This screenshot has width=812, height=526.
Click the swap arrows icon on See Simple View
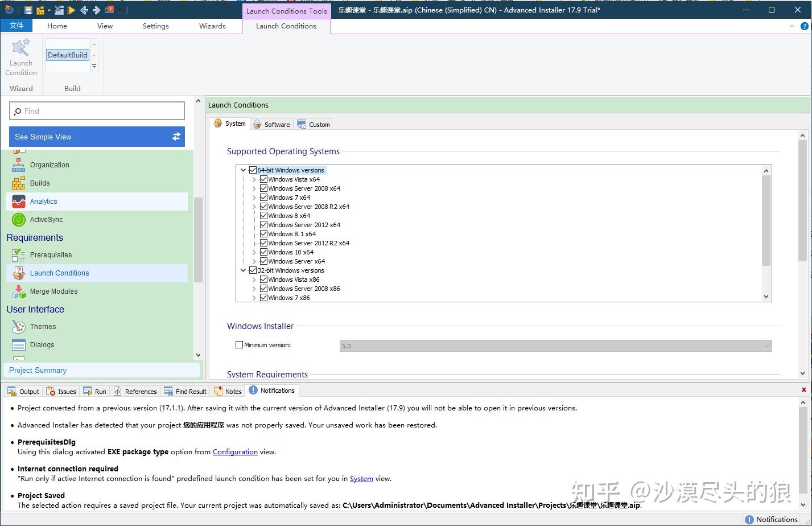176,137
